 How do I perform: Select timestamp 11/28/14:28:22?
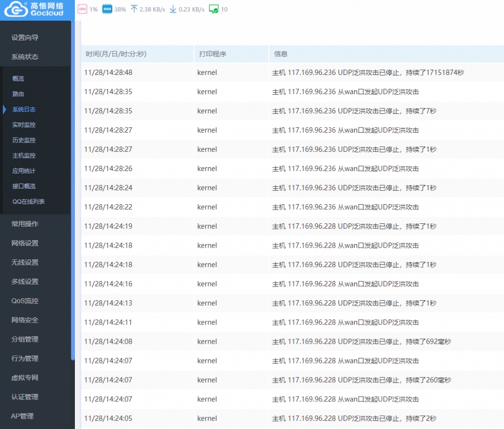click(x=108, y=207)
